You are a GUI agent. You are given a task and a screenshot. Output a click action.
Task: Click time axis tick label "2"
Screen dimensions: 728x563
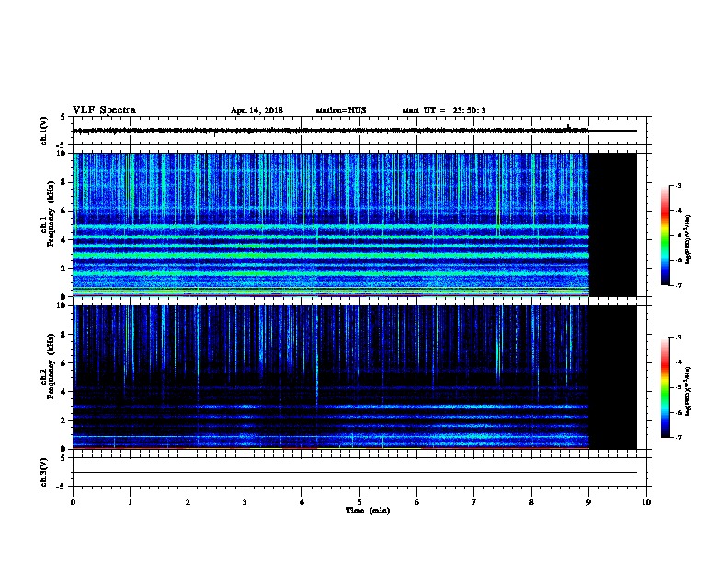pyautogui.click(x=188, y=502)
